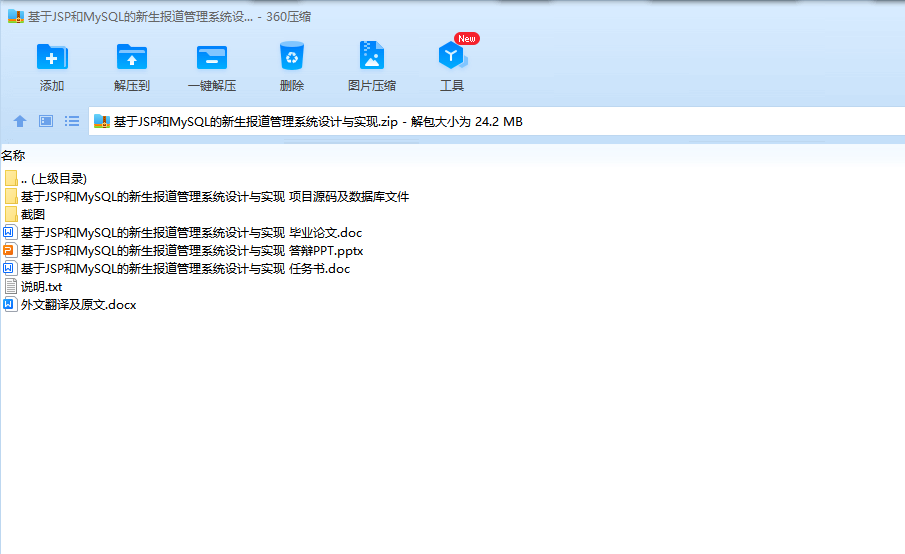This screenshot has height=554, width=905.
Task: Click the Word icon of 毕业论文.doc
Action: [10, 233]
